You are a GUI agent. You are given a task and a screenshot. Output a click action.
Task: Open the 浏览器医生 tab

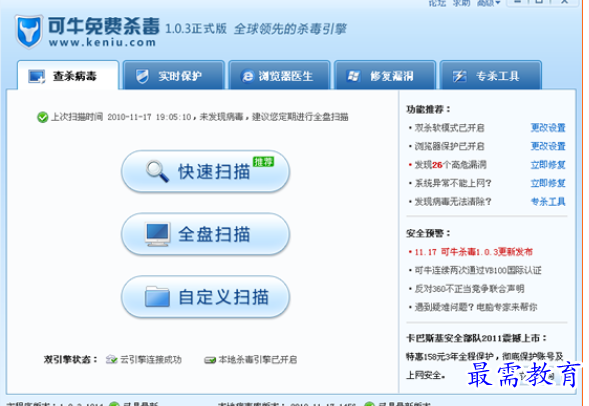click(x=279, y=75)
